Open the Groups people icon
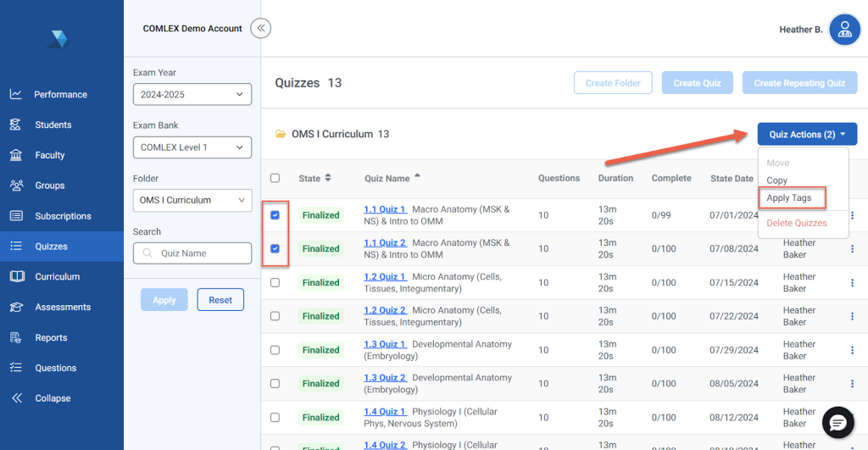868x450 pixels. 15,186
